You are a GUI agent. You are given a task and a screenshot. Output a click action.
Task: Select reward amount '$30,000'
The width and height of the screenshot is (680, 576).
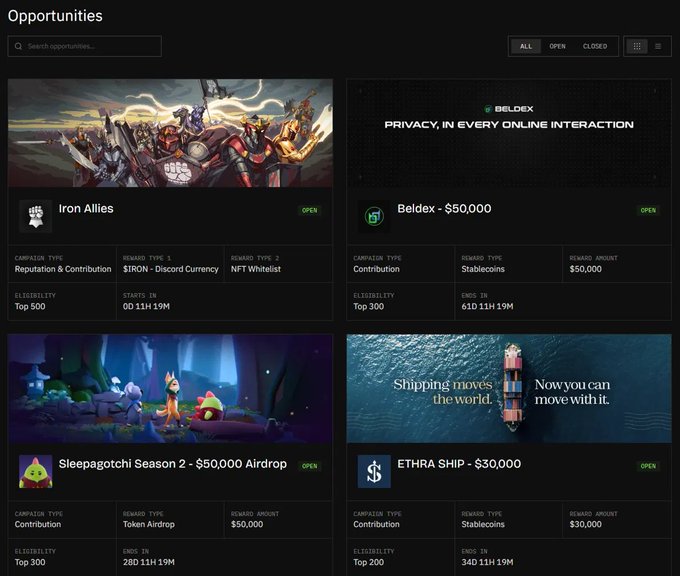pyautogui.click(x=585, y=524)
